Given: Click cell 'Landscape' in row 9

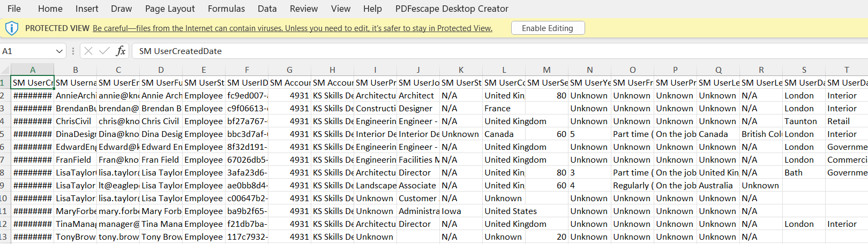Looking at the screenshot, I should [x=376, y=186].
